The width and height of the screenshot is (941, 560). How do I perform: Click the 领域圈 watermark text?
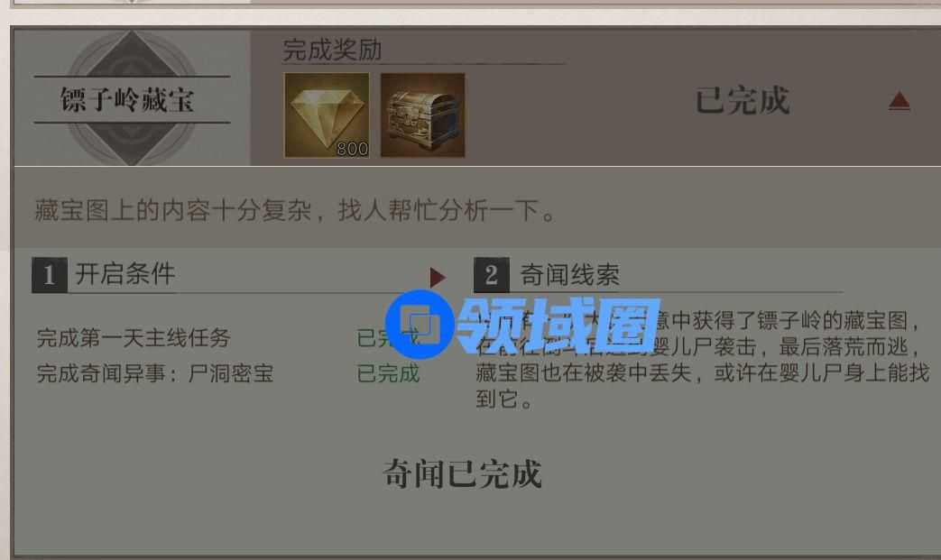(558, 326)
